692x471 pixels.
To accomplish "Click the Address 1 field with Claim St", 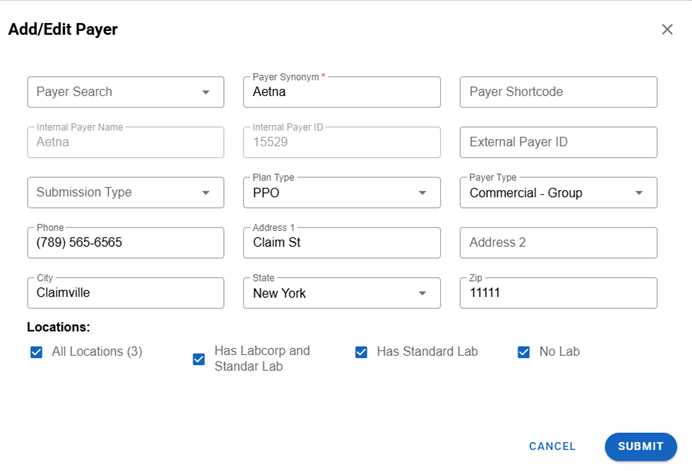I will 341,243.
